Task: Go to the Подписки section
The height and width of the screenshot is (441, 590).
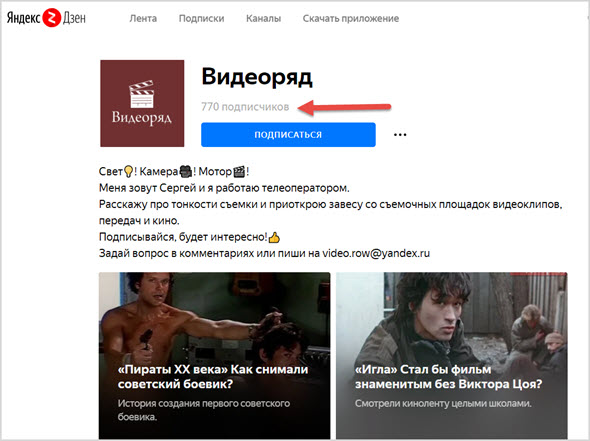Action: pos(201,18)
